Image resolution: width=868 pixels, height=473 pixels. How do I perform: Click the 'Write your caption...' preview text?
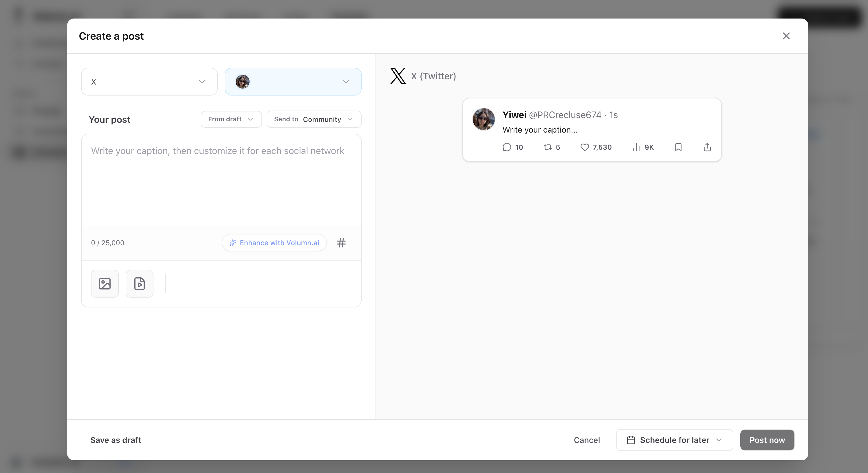(540, 130)
